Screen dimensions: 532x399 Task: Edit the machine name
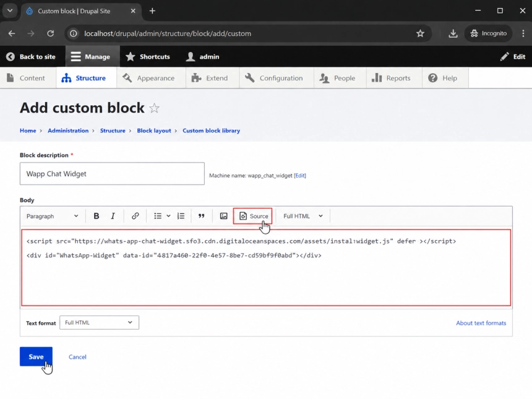coord(300,176)
